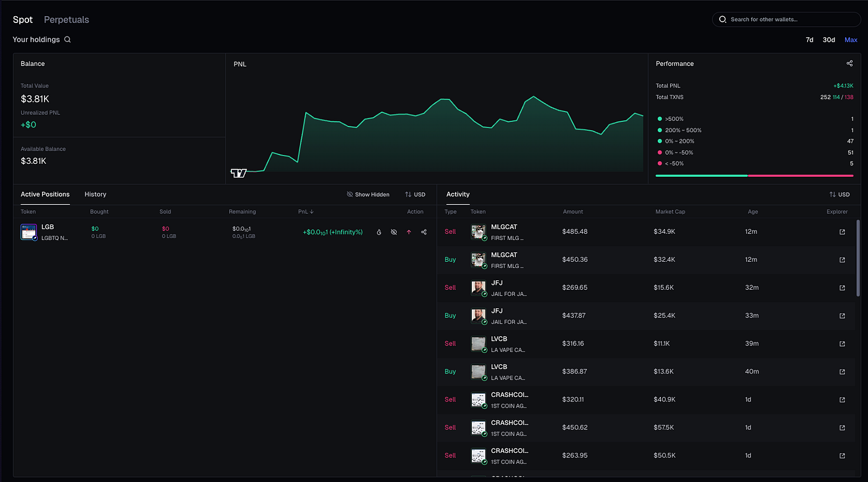Click the wallet search input field
Screen dimensions: 868x482
click(786, 19)
